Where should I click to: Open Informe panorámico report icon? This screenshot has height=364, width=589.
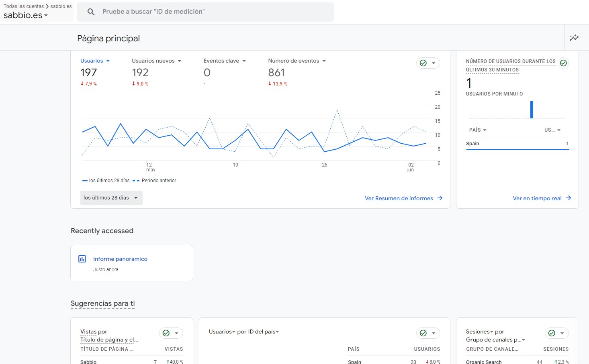[x=82, y=259]
